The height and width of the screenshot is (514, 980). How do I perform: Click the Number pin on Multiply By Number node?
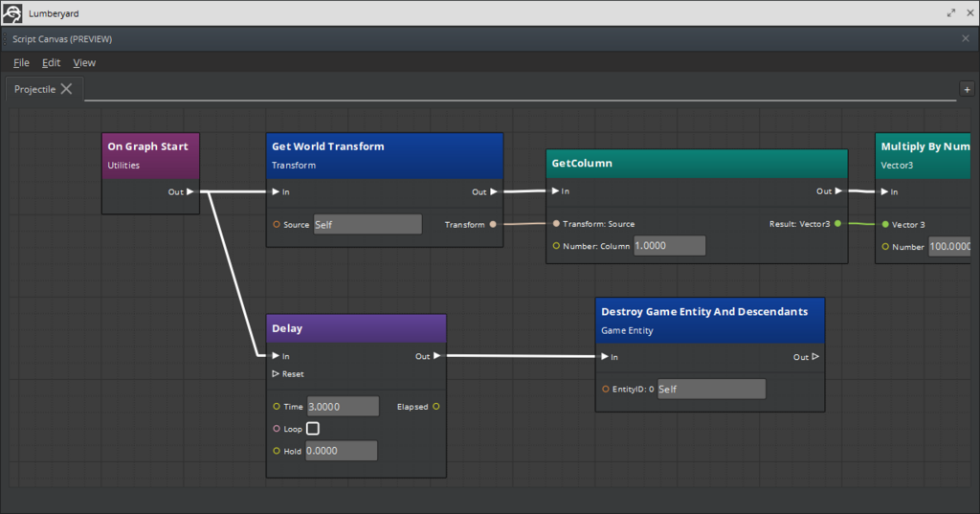tap(885, 247)
